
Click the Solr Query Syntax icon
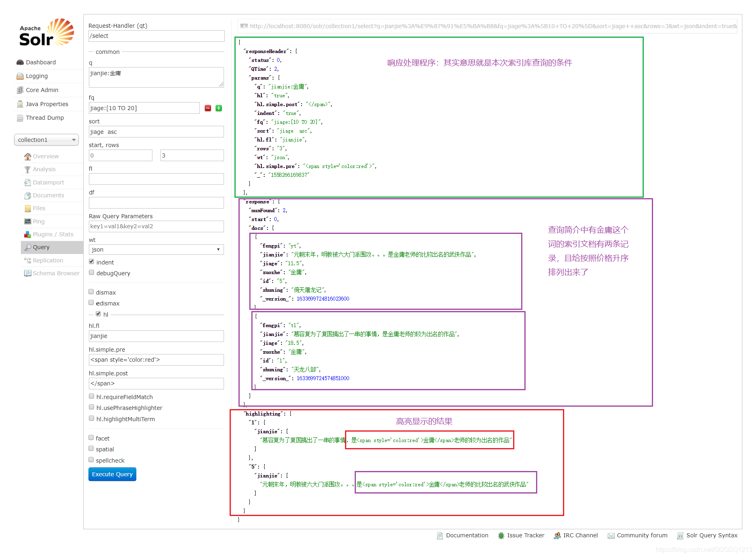point(680,535)
